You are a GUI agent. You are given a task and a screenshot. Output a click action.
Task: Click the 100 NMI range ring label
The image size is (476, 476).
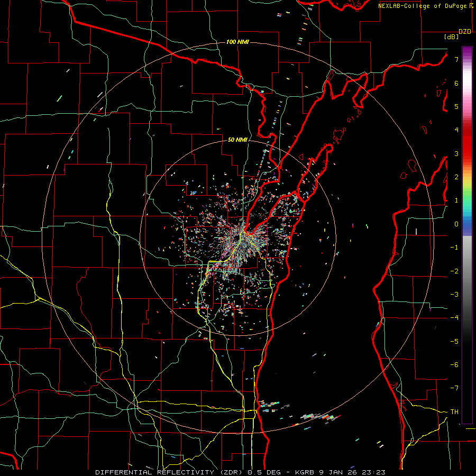tap(237, 42)
